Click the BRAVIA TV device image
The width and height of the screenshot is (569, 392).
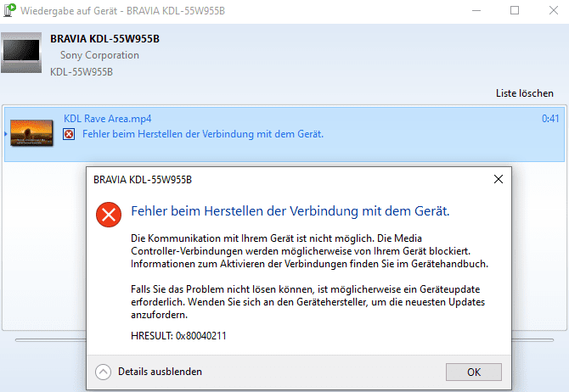(x=21, y=53)
